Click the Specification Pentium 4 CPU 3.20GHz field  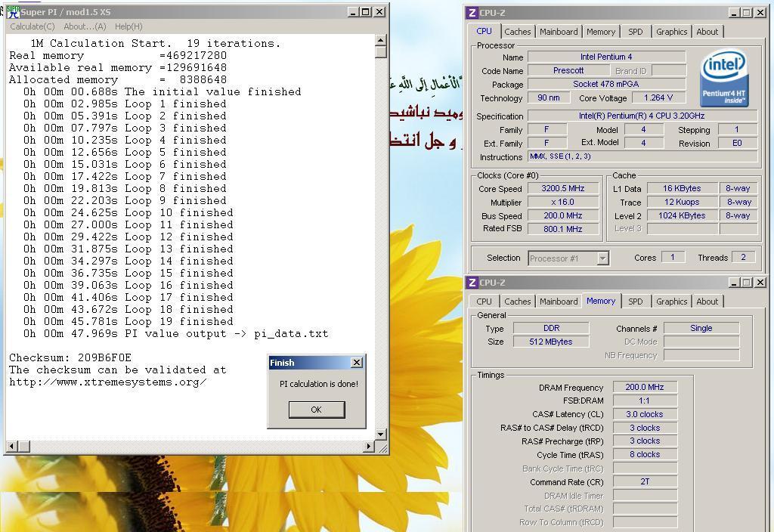coord(642,116)
